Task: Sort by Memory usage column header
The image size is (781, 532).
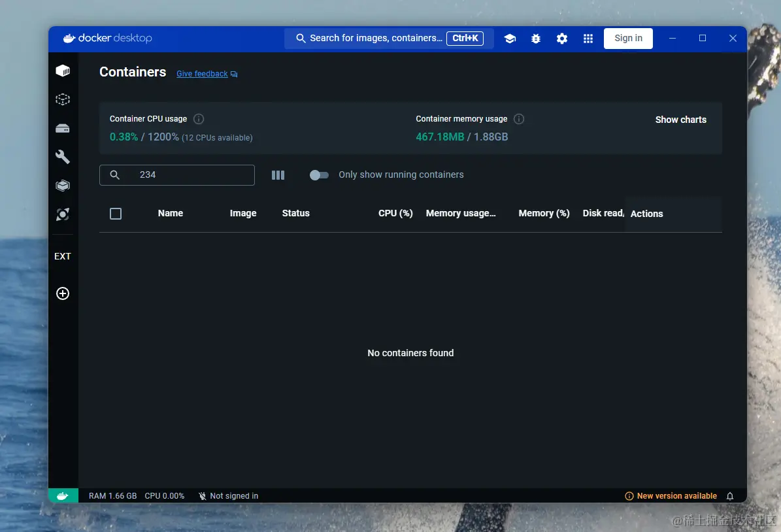Action: tap(461, 213)
